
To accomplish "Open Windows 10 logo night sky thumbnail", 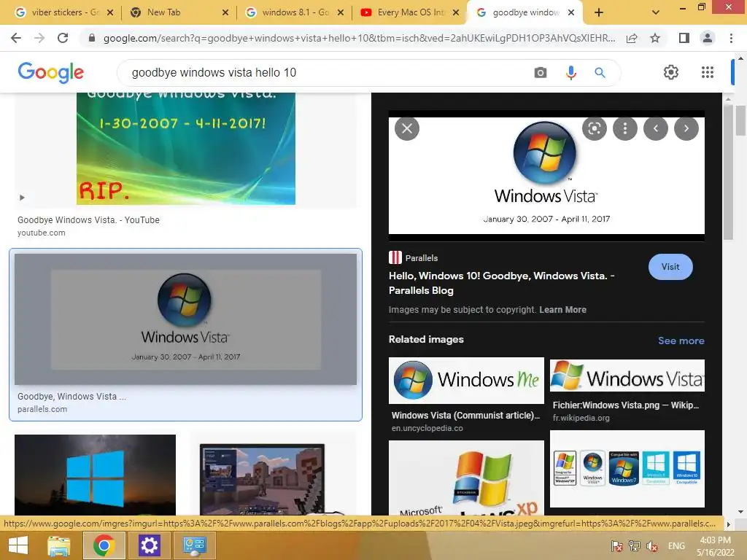I will 95,475.
